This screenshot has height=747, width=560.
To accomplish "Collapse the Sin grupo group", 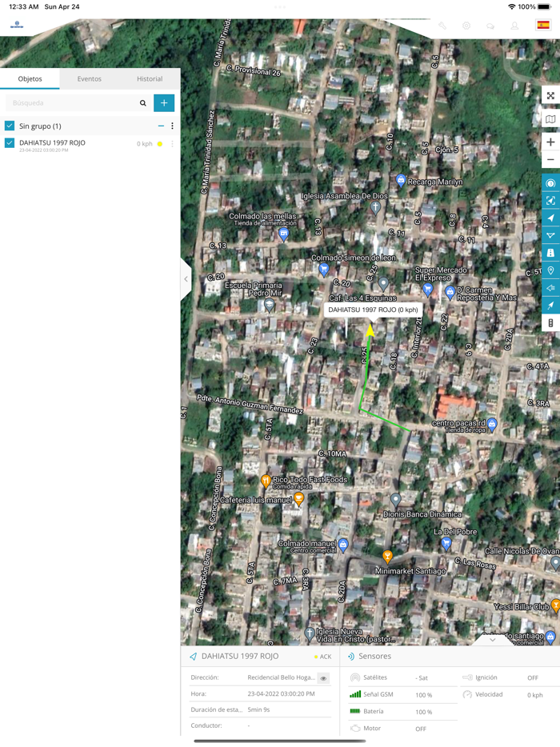I will pyautogui.click(x=161, y=126).
